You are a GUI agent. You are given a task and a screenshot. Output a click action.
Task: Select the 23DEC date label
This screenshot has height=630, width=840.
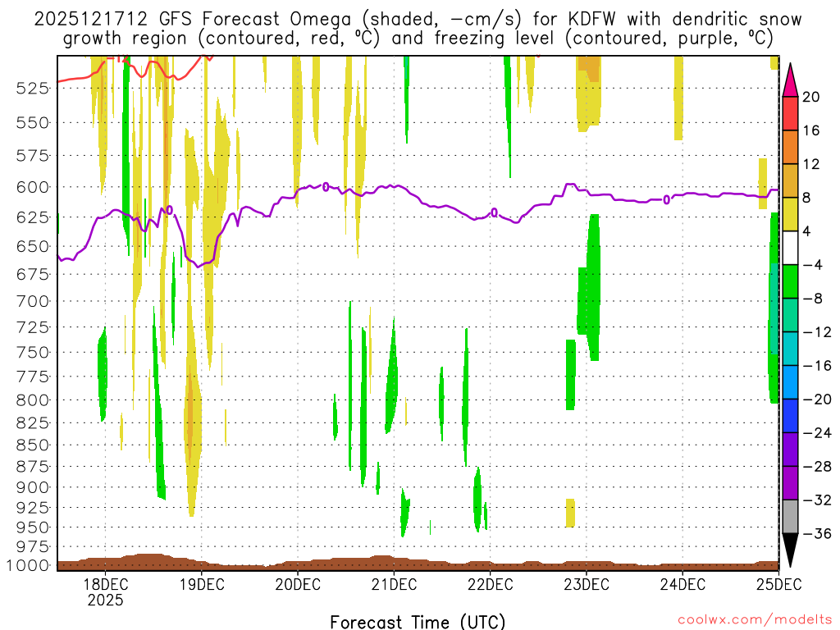point(586,584)
